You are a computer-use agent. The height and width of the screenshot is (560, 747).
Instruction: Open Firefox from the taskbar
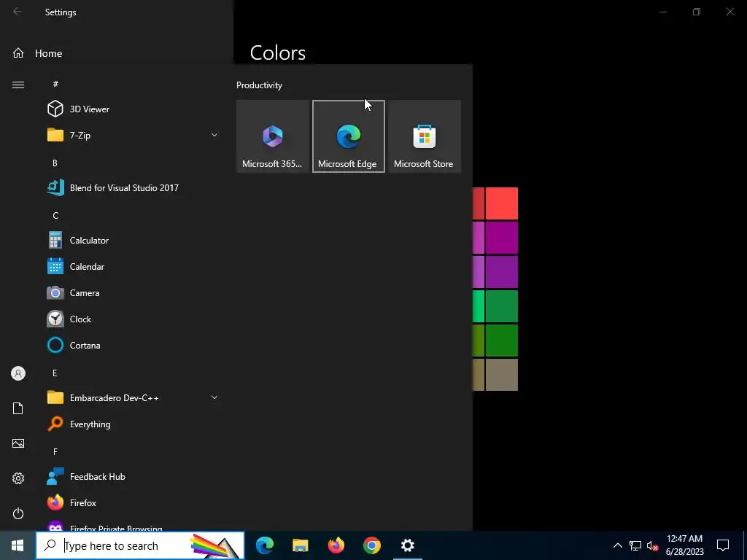pyautogui.click(x=336, y=545)
